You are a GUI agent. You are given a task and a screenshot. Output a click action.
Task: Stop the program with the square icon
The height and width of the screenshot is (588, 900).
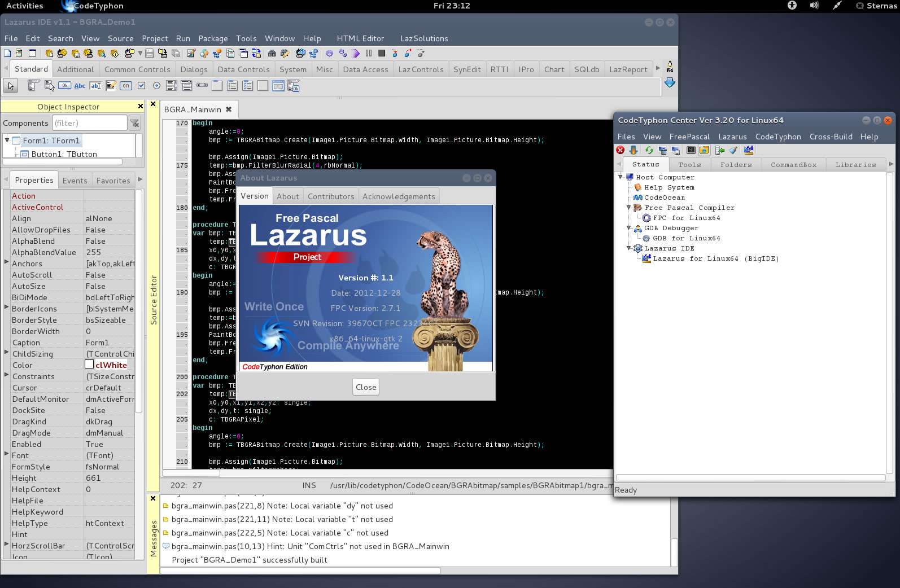pyautogui.click(x=382, y=53)
